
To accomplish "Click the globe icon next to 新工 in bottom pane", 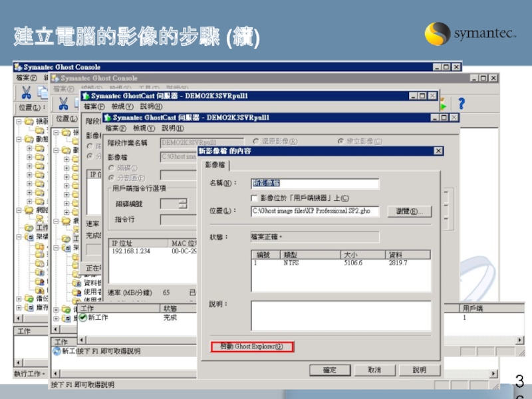I will click(57, 351).
